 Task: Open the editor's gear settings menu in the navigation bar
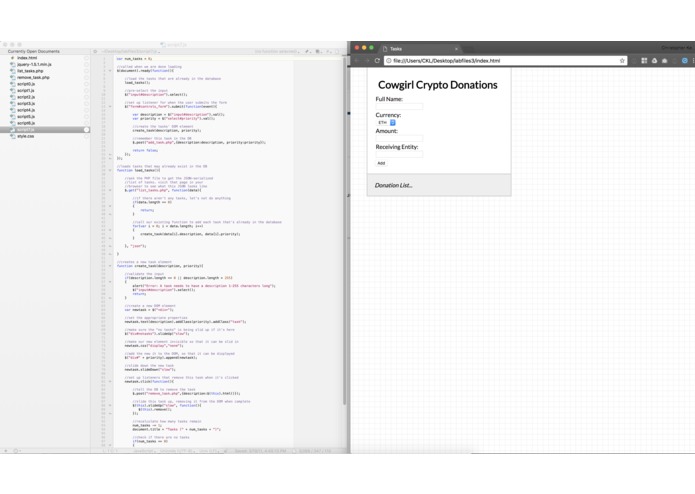[x=95, y=51]
